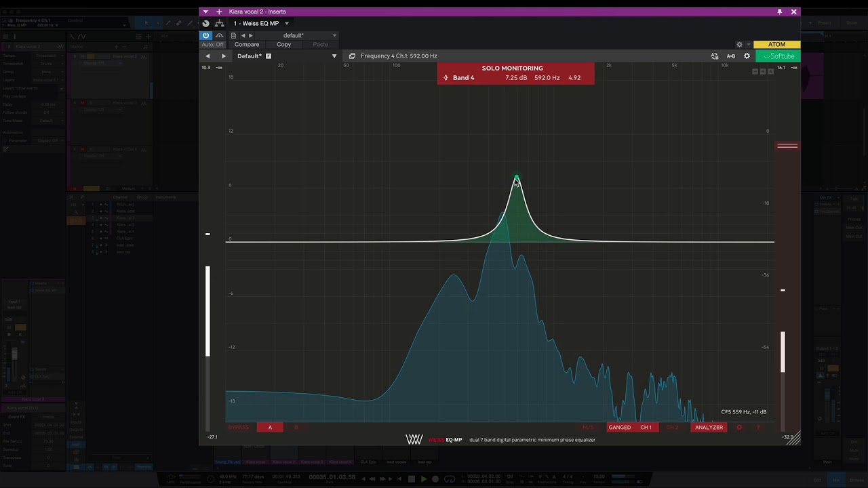This screenshot has height=488, width=868.
Task: Click the 592.0 Hz frequency value
Action: [x=547, y=78]
